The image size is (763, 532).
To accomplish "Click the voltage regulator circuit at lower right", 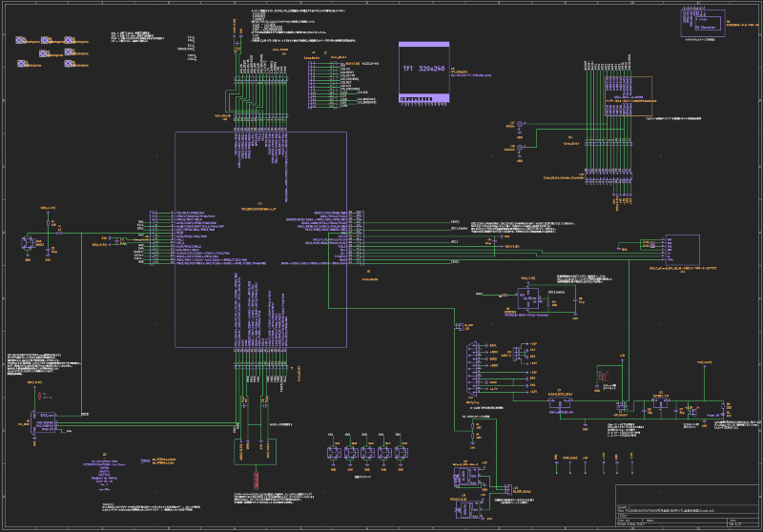I will click(x=658, y=405).
